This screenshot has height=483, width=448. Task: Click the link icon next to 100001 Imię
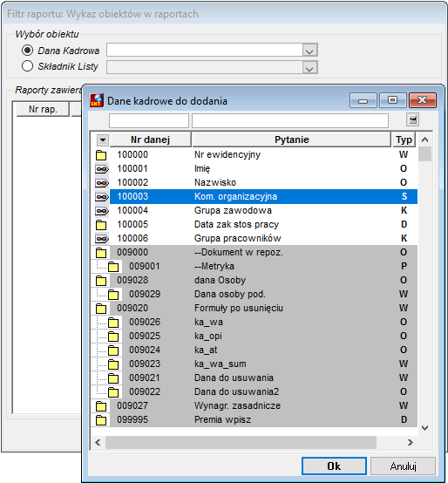pyautogui.click(x=102, y=169)
